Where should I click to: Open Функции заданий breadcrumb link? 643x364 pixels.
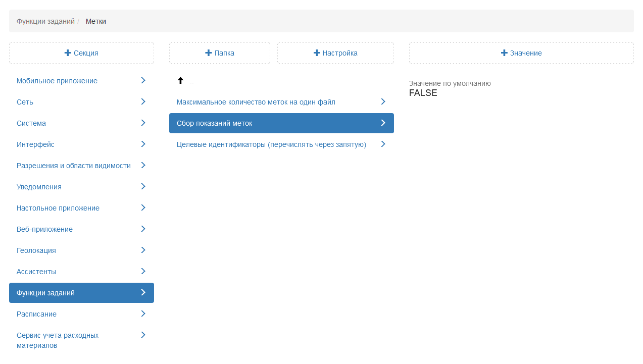pos(45,21)
